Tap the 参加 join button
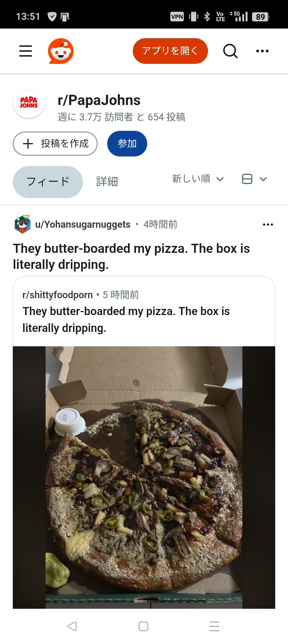The height and width of the screenshot is (644, 288). tap(127, 144)
